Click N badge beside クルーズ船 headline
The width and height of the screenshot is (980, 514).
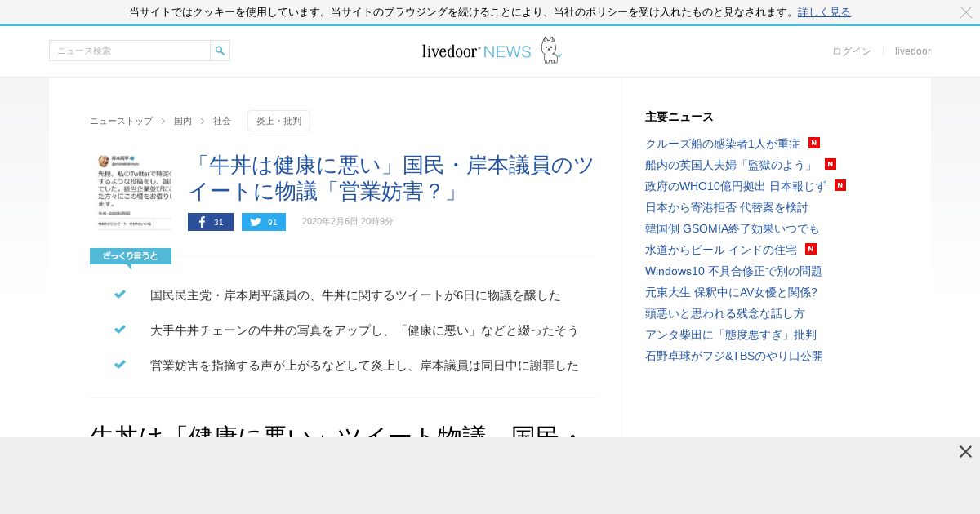pyautogui.click(x=814, y=143)
